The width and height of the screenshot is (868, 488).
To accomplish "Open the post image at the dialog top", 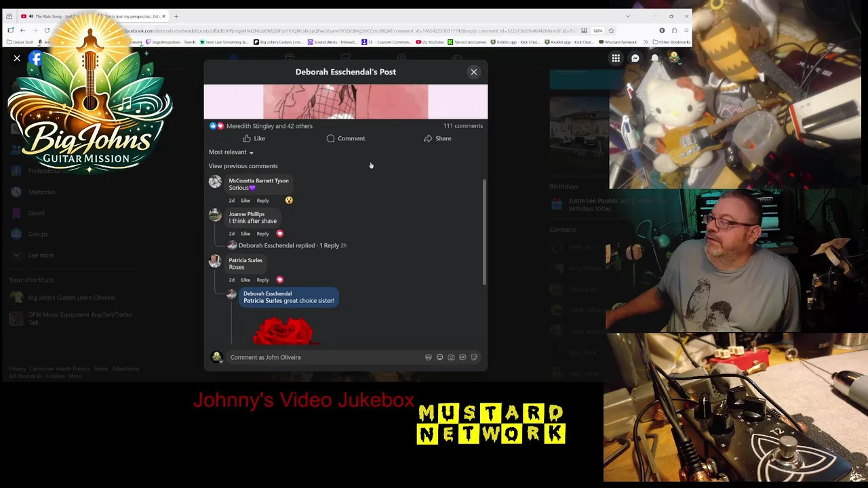I will (x=346, y=102).
